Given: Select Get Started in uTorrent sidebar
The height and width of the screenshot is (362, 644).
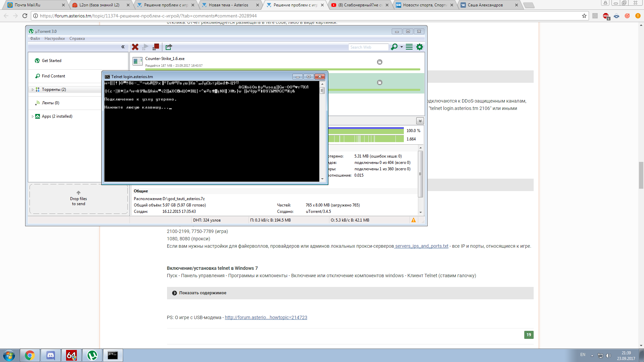Looking at the screenshot, I should [52, 61].
